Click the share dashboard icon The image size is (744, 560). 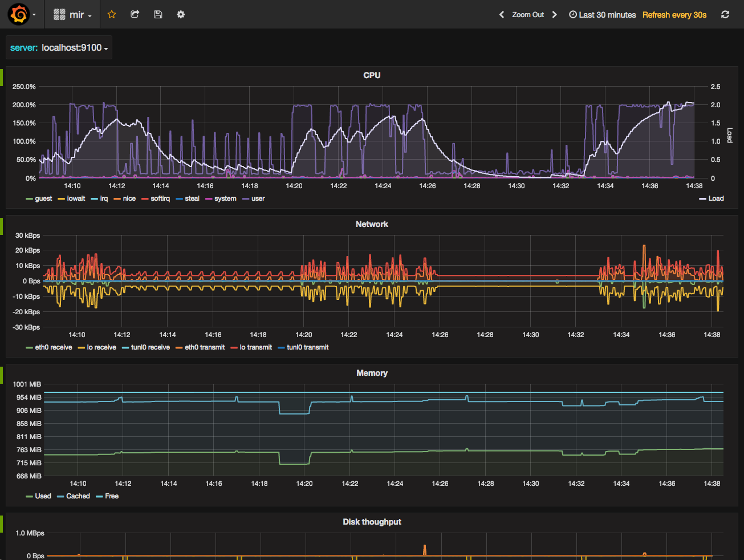tap(135, 14)
